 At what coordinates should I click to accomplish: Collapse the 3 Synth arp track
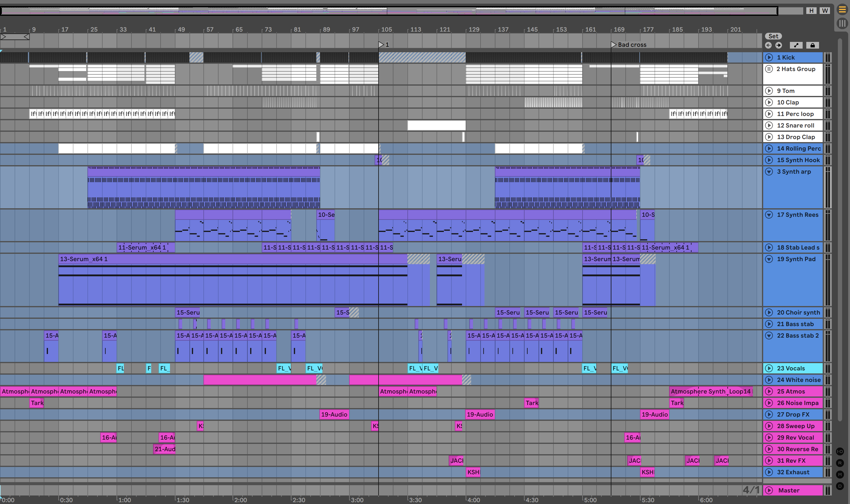769,172
